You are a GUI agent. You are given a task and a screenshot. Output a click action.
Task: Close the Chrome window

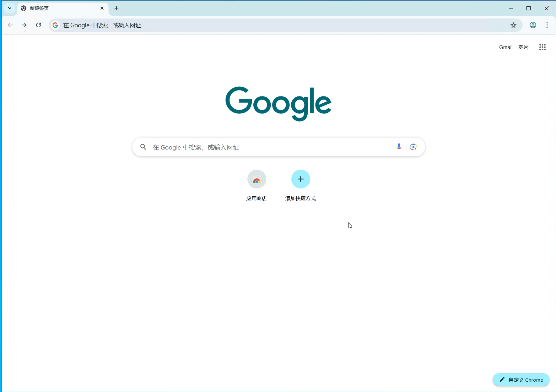pos(547,8)
